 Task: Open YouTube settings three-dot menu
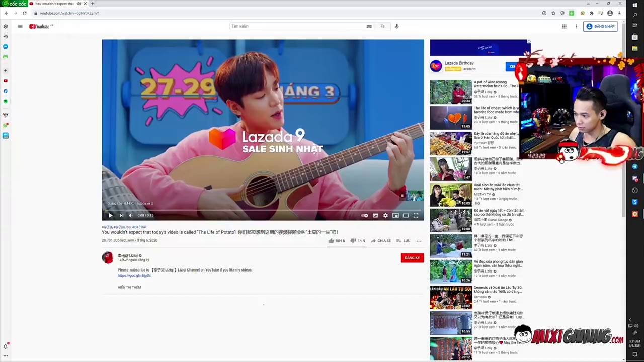[576, 26]
